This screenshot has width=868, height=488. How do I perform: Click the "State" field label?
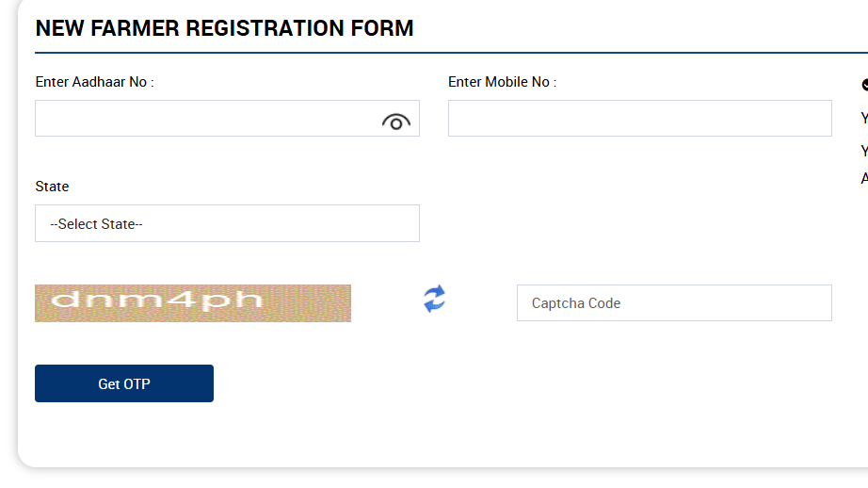click(x=52, y=187)
